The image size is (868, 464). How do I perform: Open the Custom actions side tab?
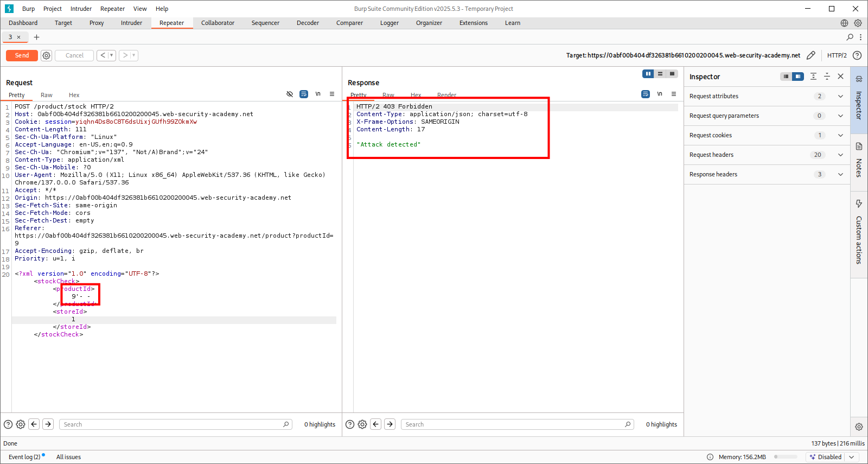pos(859,234)
